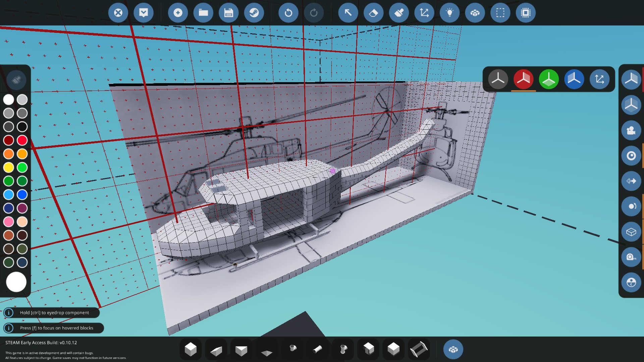This screenshot has height=362, width=644.
Task: Pick the light blue color swatch
Action: tap(9, 194)
